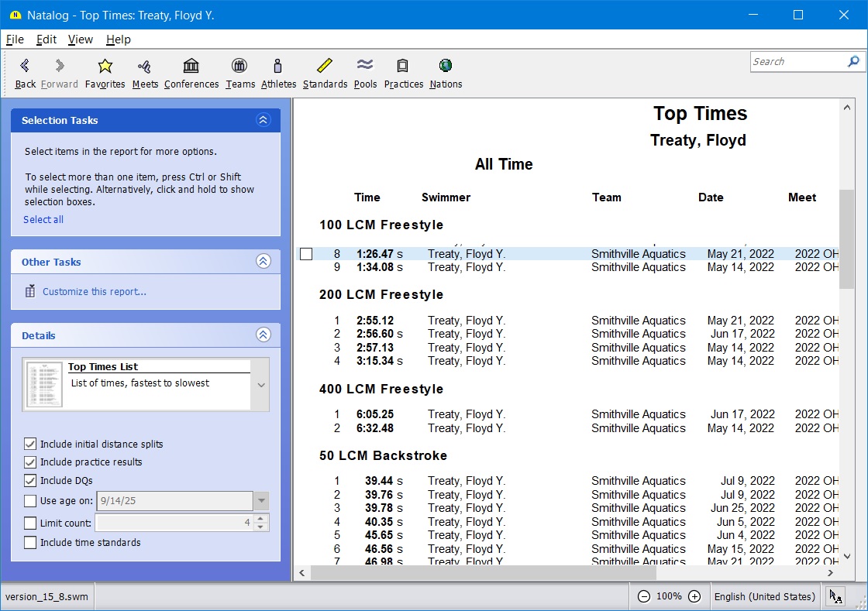Viewport: 868px width, 611px height.
Task: Enable the Limit count checkbox
Action: click(x=30, y=523)
